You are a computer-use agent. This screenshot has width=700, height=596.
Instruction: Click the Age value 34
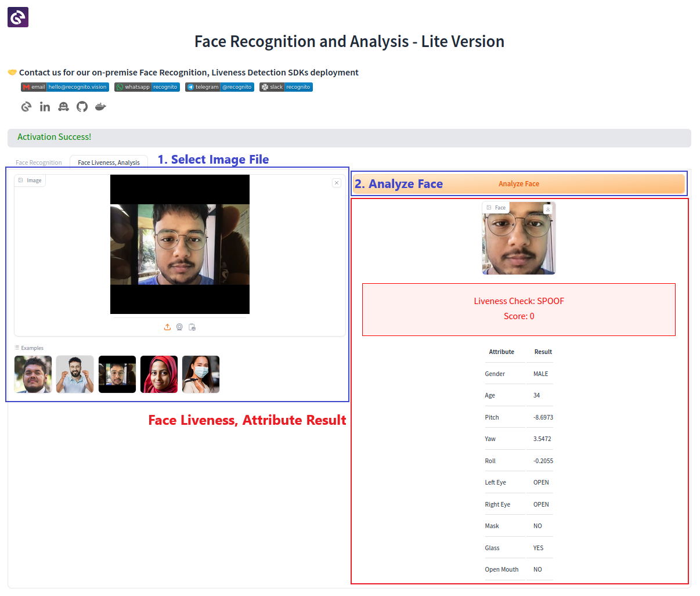[537, 395]
